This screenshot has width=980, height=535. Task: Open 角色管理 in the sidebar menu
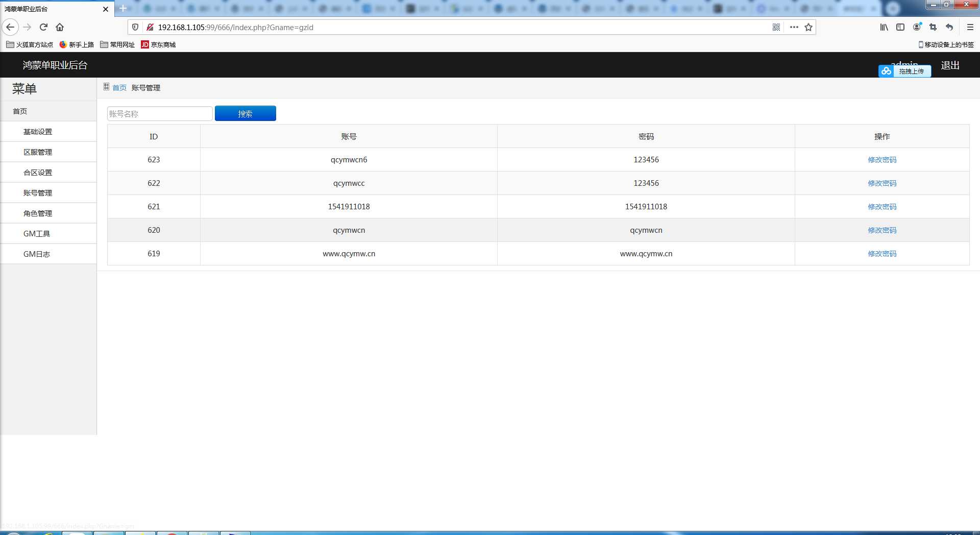point(38,213)
